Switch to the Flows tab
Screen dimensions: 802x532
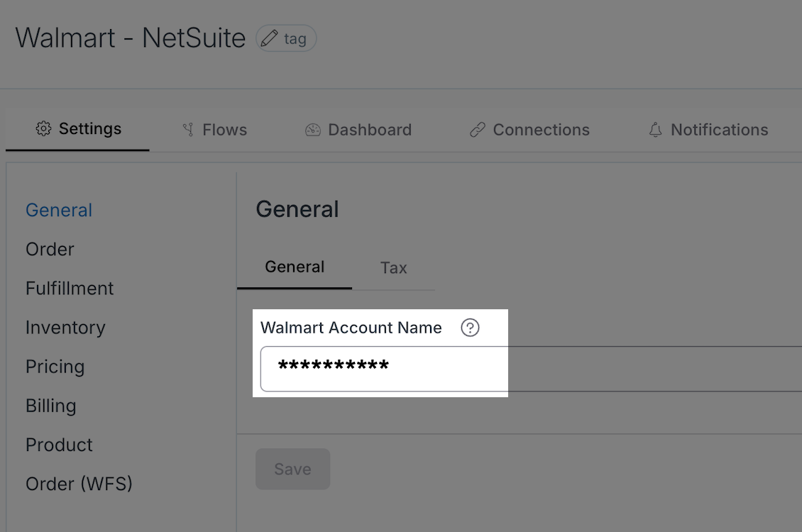[x=214, y=130]
